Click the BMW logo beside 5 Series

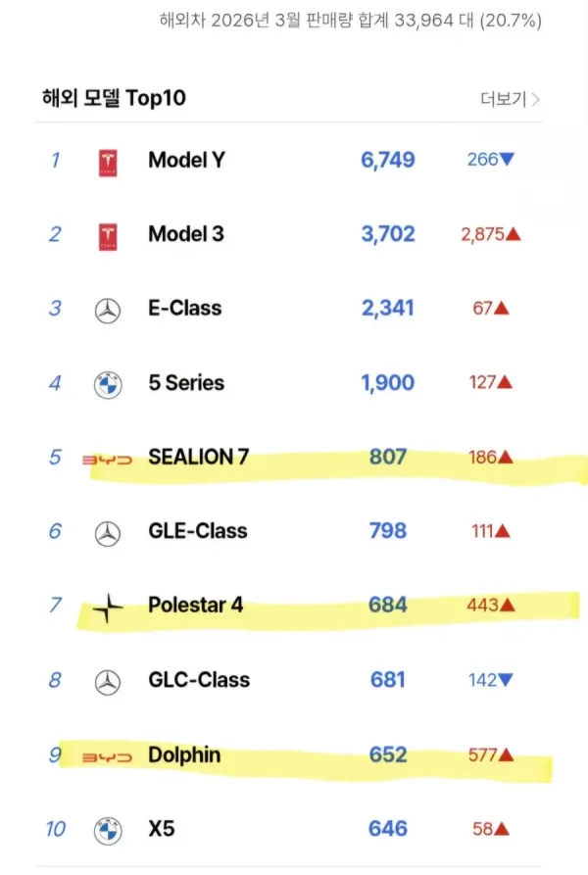(x=108, y=385)
